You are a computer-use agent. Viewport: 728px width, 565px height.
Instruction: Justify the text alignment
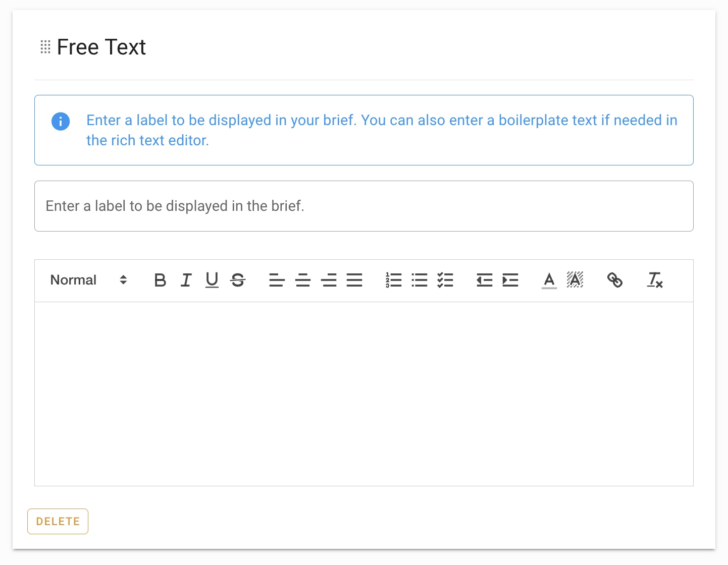pyautogui.click(x=354, y=280)
